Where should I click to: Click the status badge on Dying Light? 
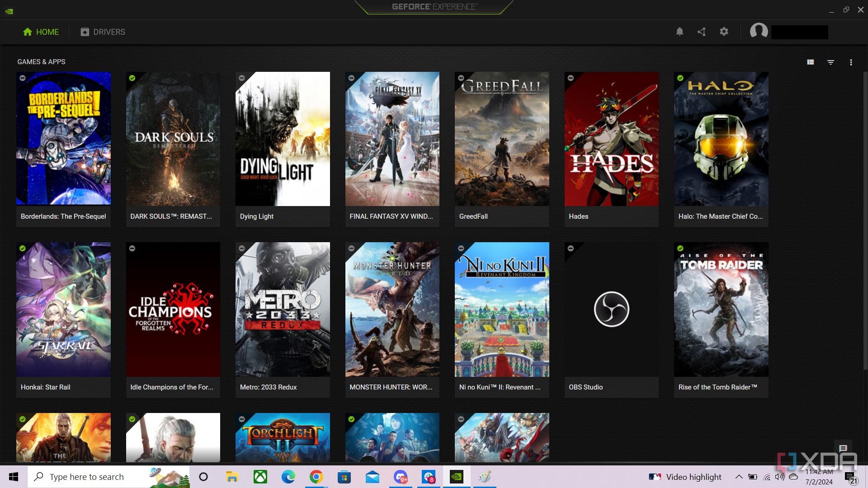pyautogui.click(x=242, y=78)
